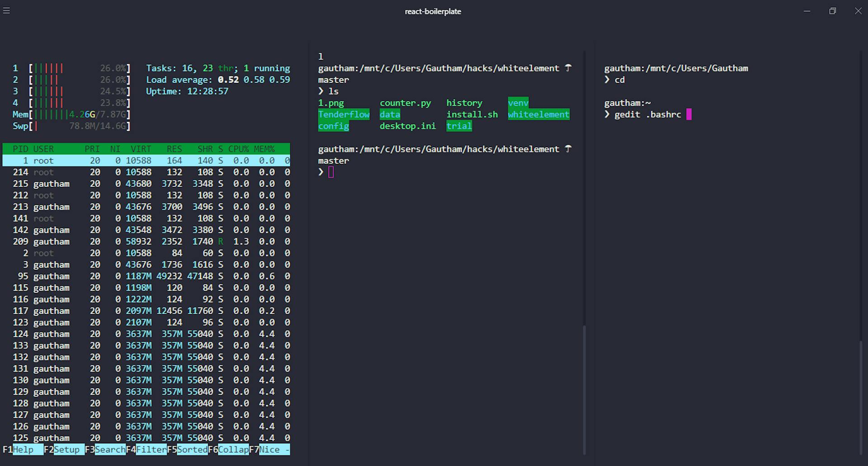This screenshot has height=466, width=868.
Task: Click the gedit .bashrc command line
Action: click(x=647, y=114)
